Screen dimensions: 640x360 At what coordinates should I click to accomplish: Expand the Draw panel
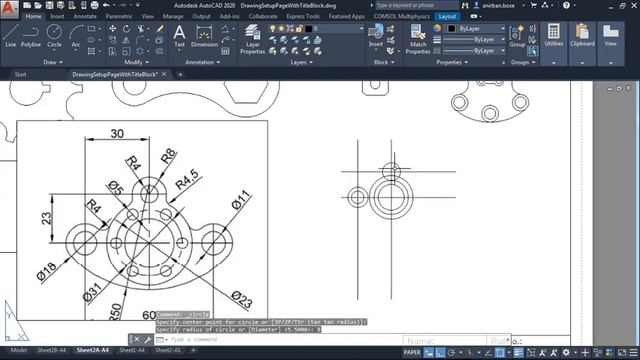coord(53,62)
